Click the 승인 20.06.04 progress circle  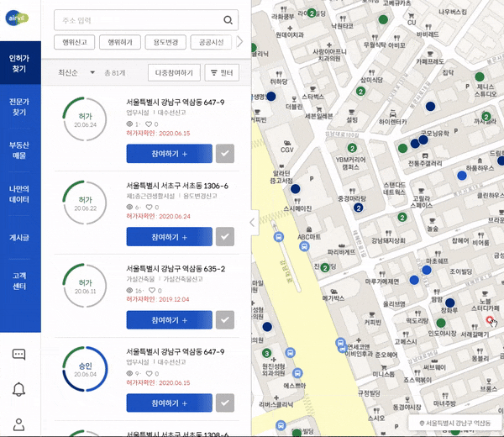pos(85,369)
